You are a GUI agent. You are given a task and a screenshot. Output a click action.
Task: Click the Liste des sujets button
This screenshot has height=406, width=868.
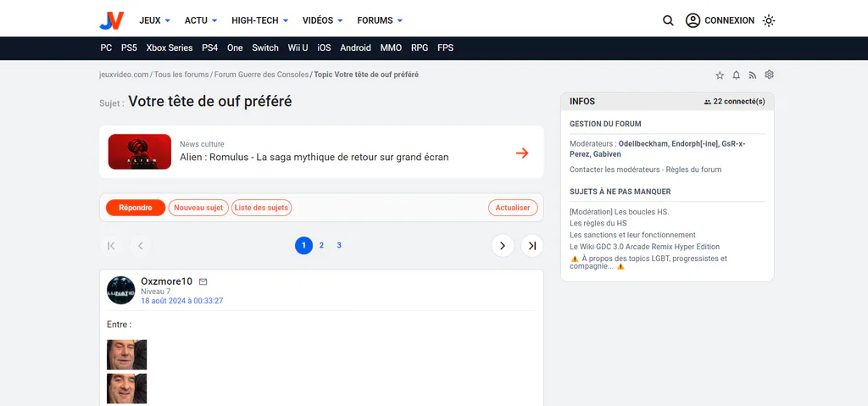click(261, 208)
